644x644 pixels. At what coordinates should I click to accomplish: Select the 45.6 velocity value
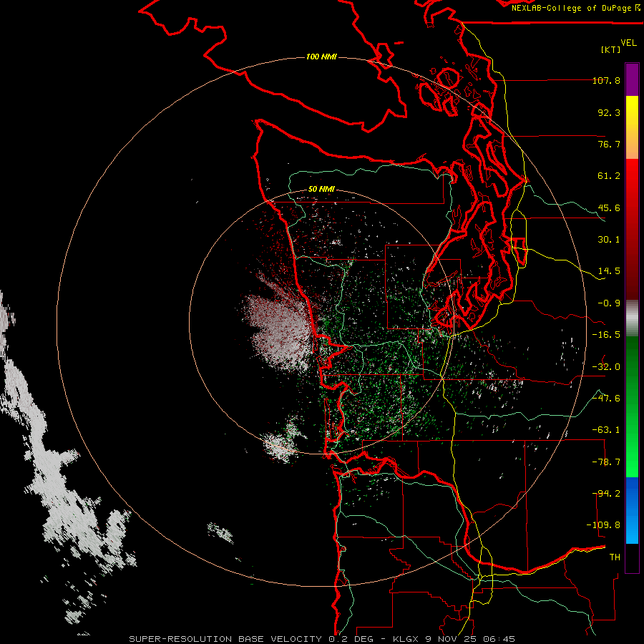pyautogui.click(x=609, y=208)
